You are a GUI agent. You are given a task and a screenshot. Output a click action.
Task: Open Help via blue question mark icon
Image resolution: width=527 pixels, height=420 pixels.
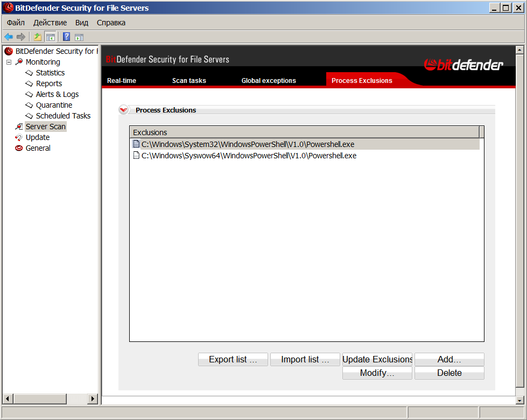tap(67, 37)
